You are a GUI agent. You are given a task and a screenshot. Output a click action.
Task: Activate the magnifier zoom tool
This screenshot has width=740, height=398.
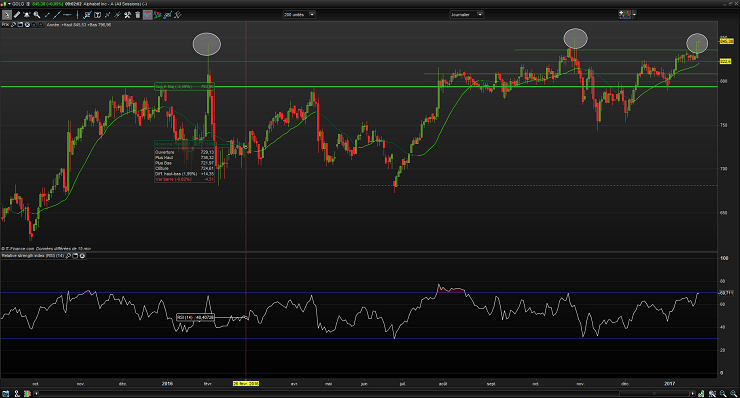coord(37,15)
